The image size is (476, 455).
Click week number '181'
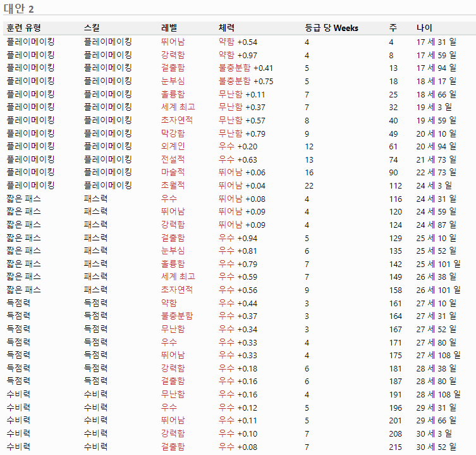point(396,369)
